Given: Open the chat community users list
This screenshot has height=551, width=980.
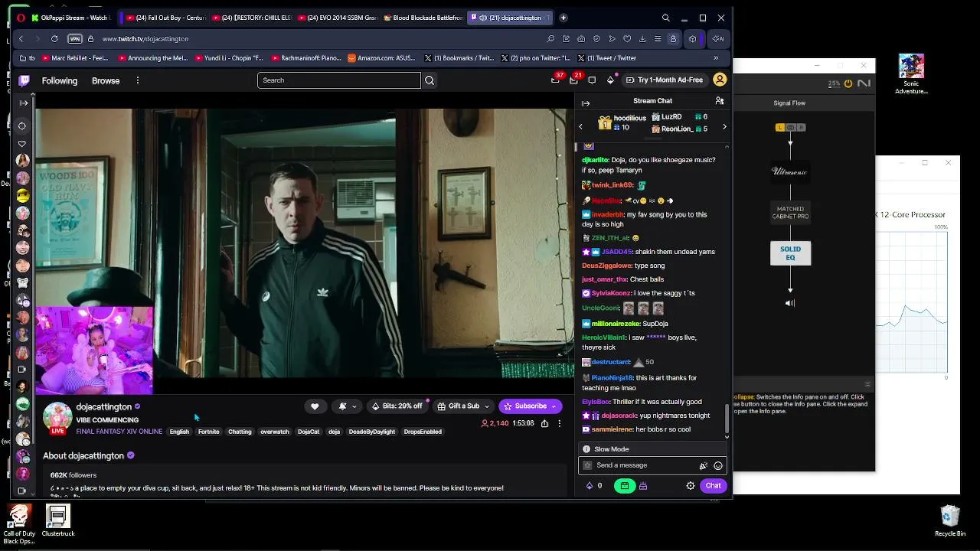Looking at the screenshot, I should (719, 101).
